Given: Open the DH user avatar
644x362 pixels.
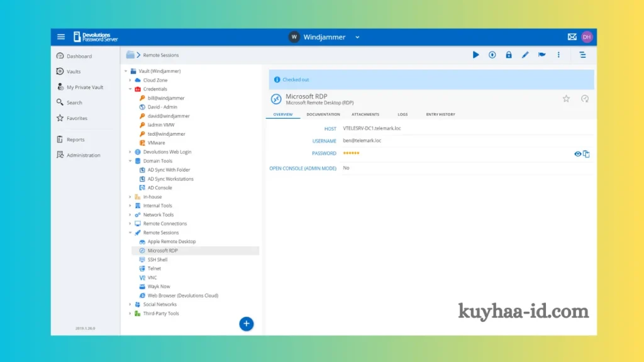Looking at the screenshot, I should pyautogui.click(x=587, y=37).
